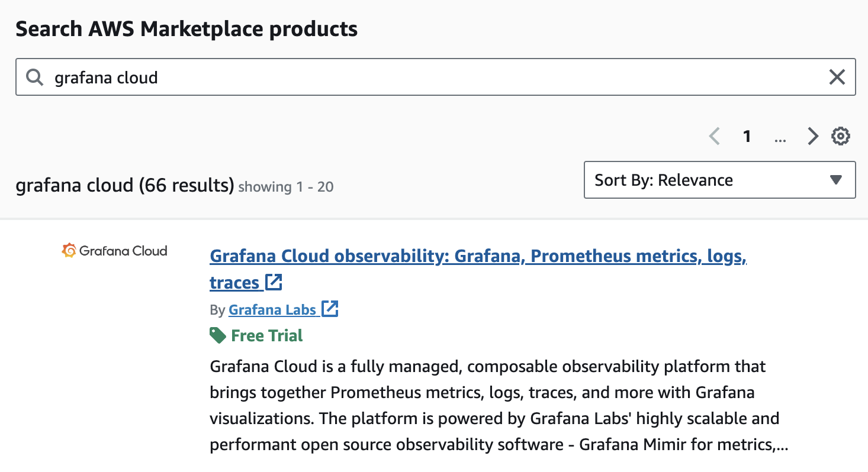Clear the search field with X icon
This screenshot has height=472, width=868.
[x=837, y=77]
